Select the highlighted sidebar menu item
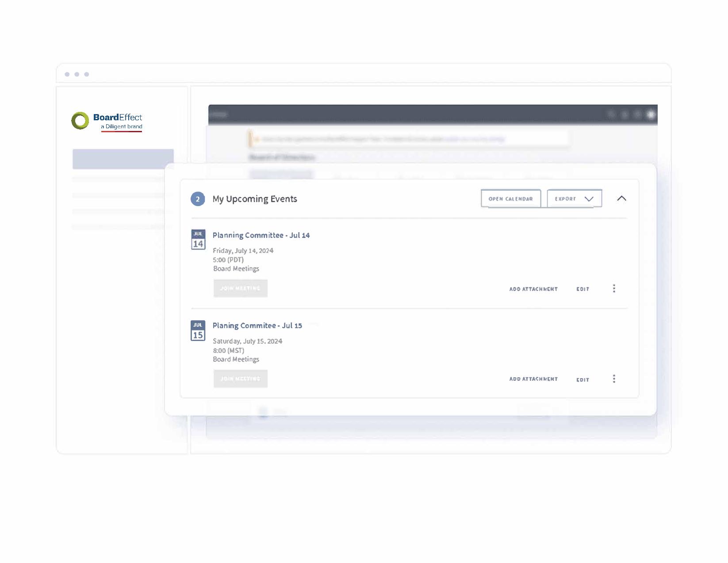Screen dimensions: 728x563 [x=123, y=159]
